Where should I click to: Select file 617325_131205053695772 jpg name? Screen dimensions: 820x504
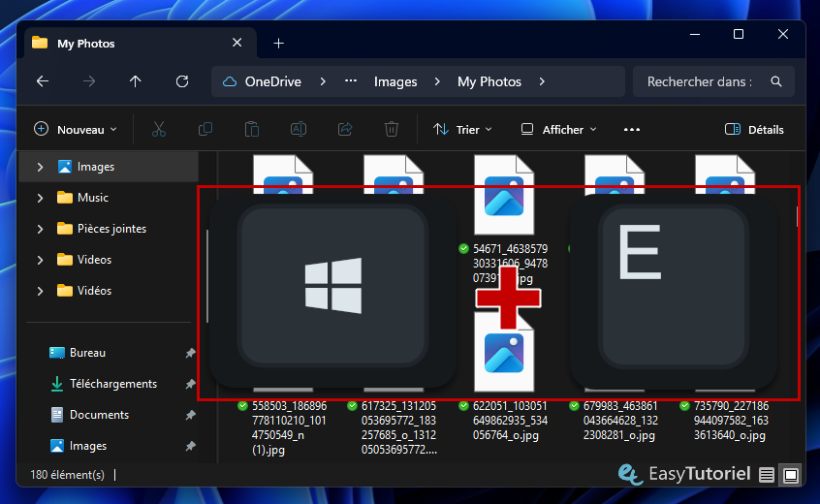point(398,427)
